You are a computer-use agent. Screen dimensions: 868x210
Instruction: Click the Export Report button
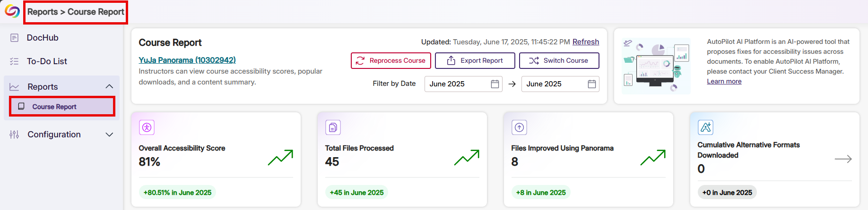(475, 60)
